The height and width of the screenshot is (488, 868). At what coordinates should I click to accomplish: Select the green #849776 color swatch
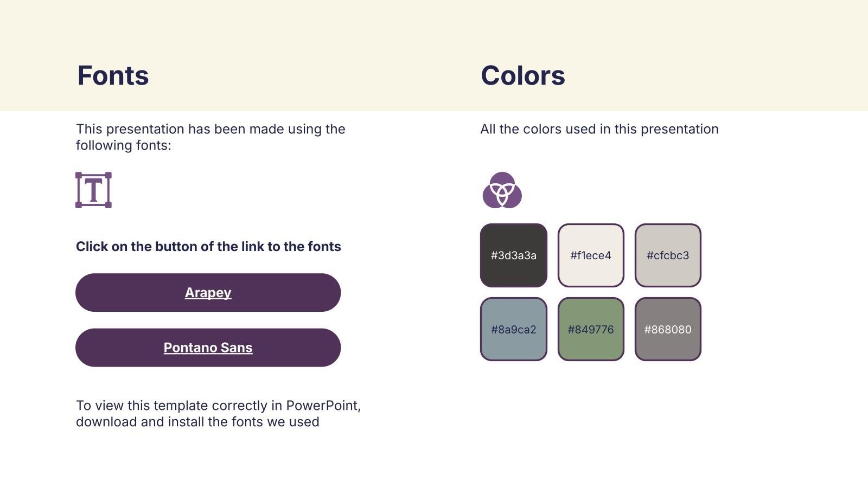590,329
